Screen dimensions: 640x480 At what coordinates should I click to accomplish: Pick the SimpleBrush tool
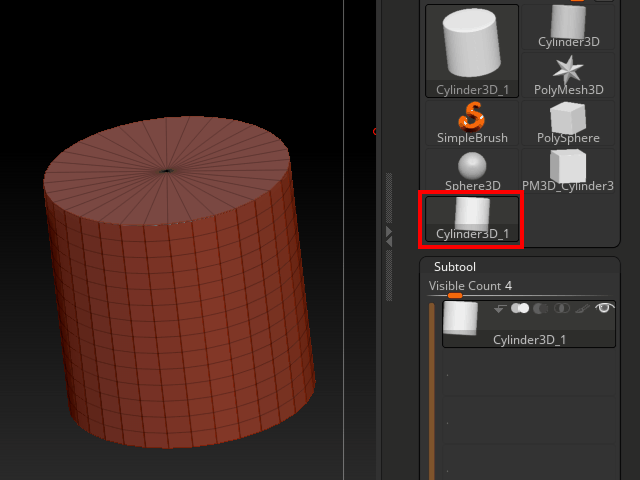(x=472, y=122)
